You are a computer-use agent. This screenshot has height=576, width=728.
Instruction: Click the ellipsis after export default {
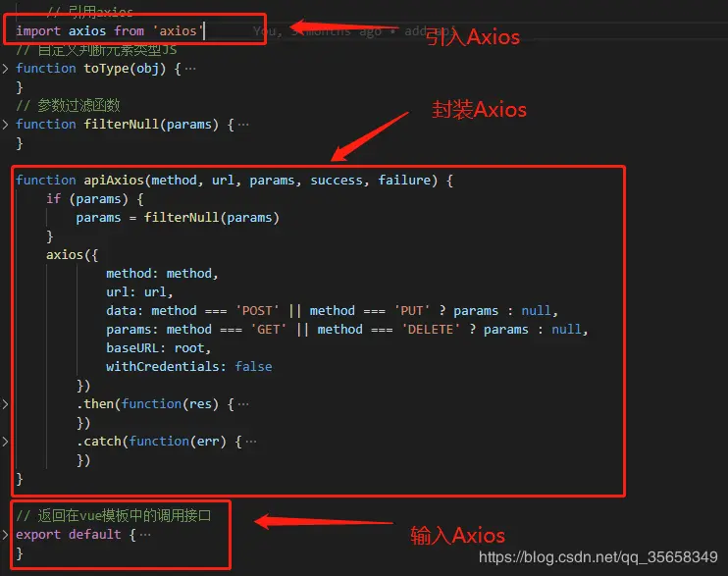pyautogui.click(x=145, y=535)
